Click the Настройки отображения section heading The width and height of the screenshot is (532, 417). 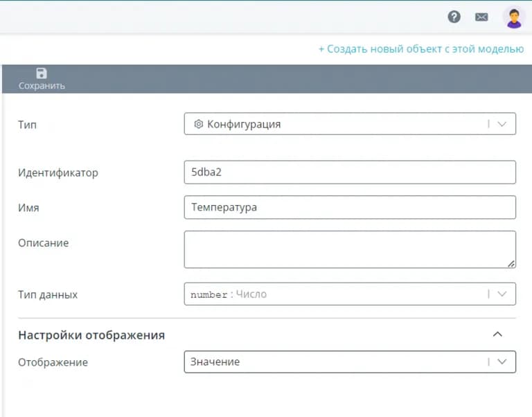click(91, 335)
